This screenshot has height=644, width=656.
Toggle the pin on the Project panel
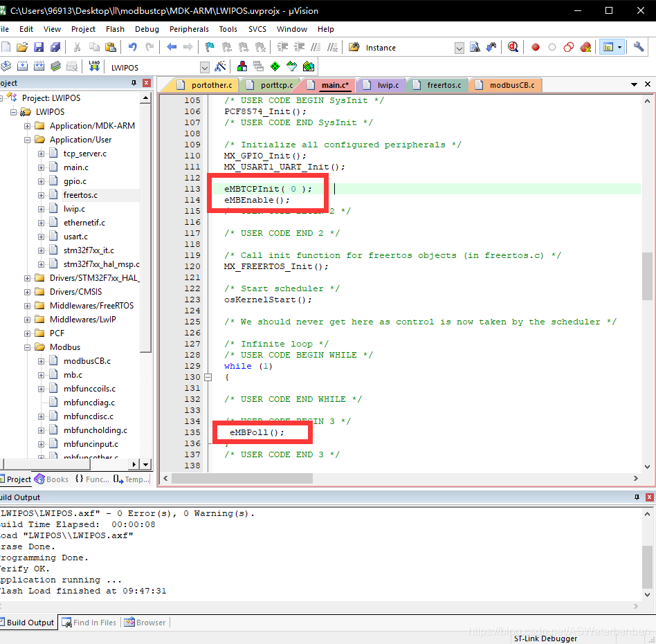coord(134,83)
